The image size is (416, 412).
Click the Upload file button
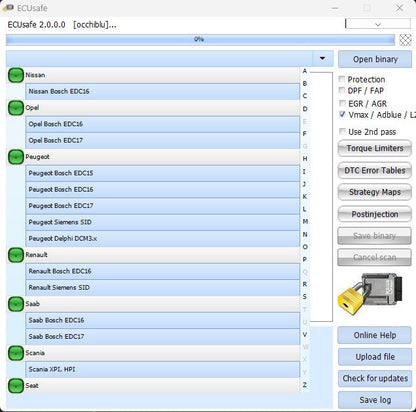(375, 357)
